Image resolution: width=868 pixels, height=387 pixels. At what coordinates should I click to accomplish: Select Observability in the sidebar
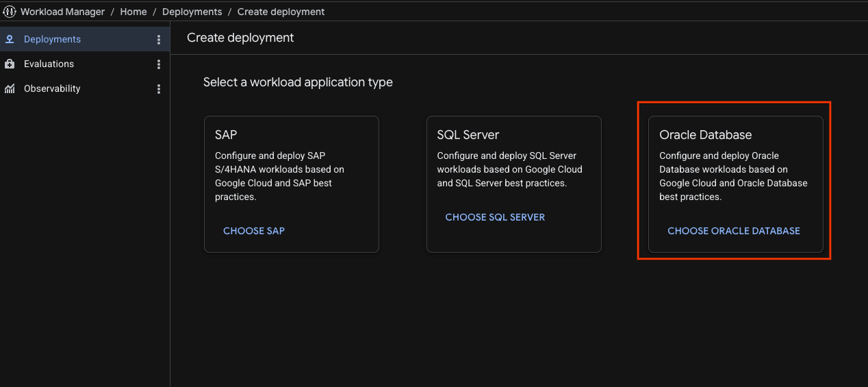(85, 88)
